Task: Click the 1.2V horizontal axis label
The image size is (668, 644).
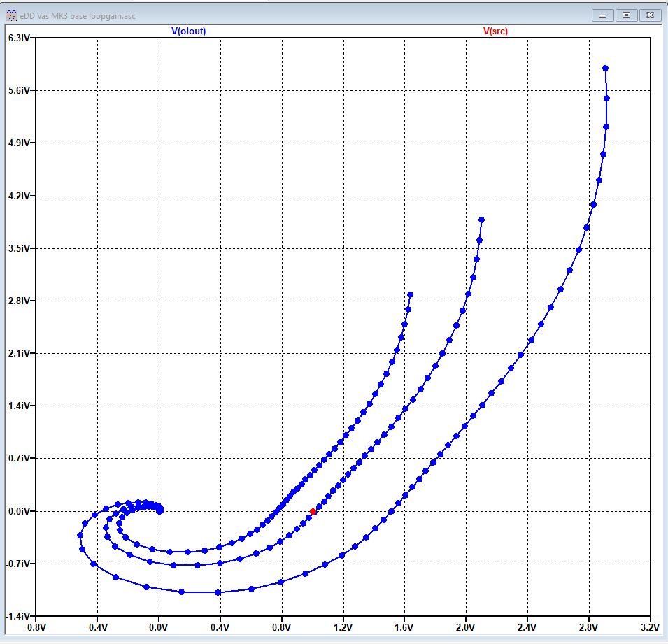Action: click(343, 627)
